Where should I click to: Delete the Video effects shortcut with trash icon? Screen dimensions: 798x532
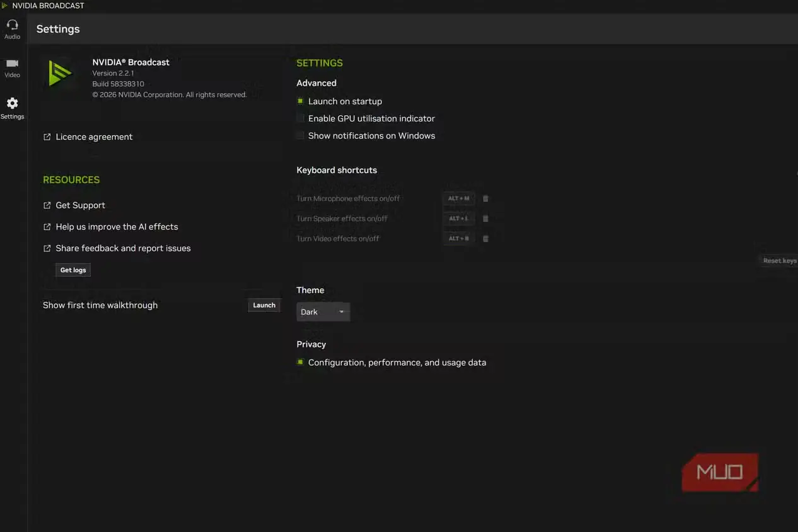[x=485, y=239]
